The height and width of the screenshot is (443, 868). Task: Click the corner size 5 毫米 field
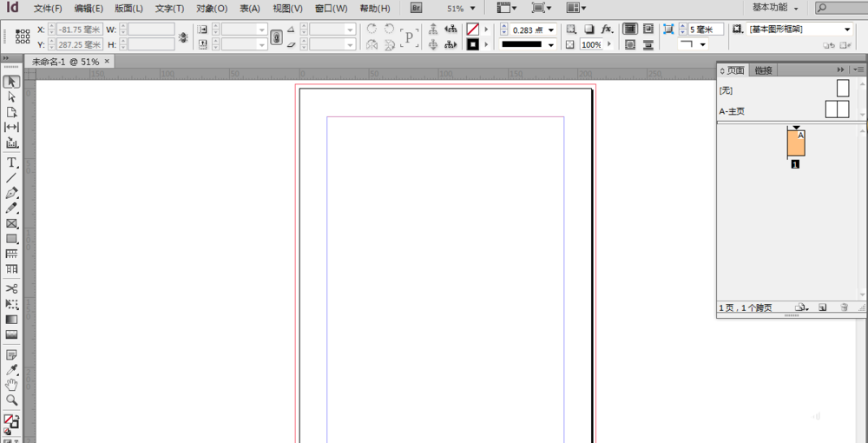(705, 30)
